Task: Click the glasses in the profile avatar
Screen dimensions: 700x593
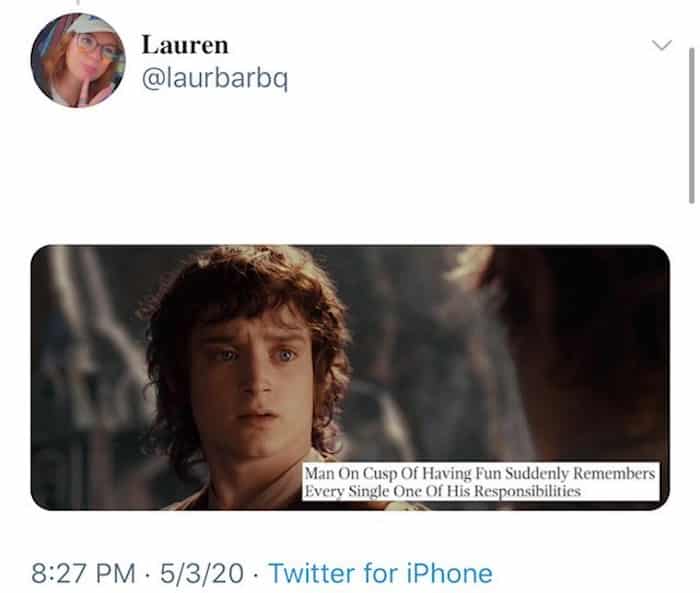Action: tap(96, 47)
